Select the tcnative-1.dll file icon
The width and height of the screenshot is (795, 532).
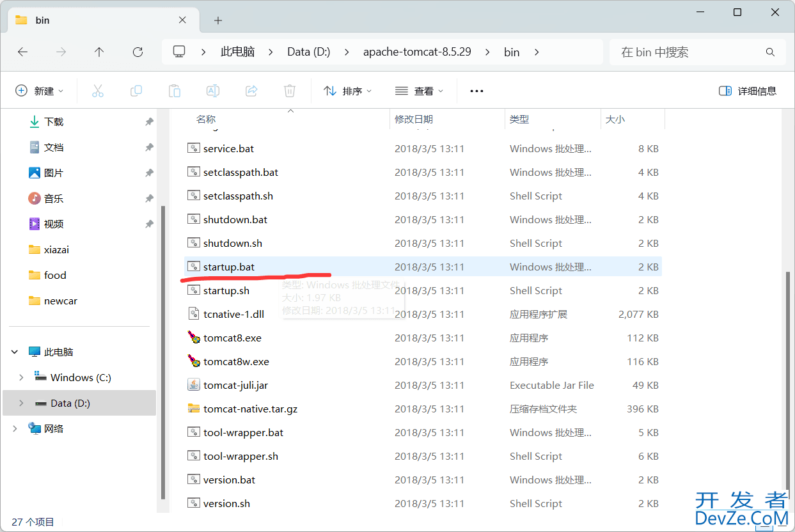click(x=194, y=314)
